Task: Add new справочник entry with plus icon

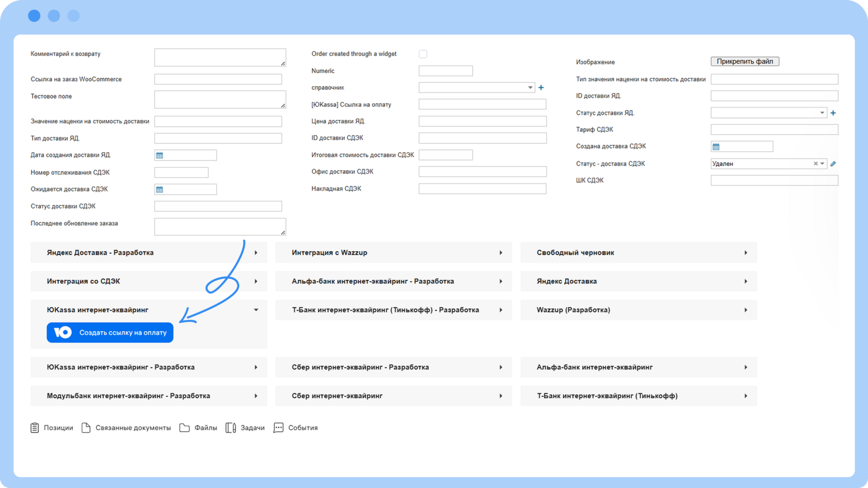Action: pyautogui.click(x=541, y=88)
